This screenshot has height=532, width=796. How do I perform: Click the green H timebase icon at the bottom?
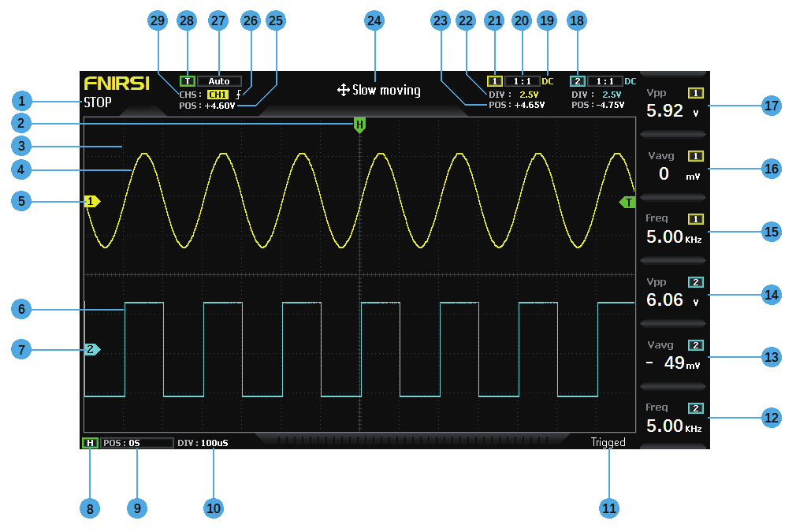[x=90, y=443]
